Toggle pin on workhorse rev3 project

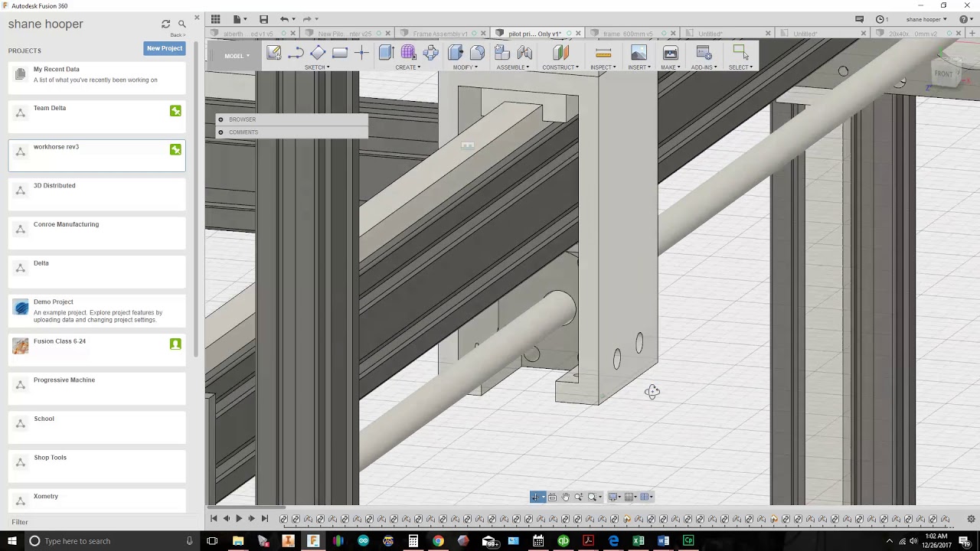tap(175, 150)
